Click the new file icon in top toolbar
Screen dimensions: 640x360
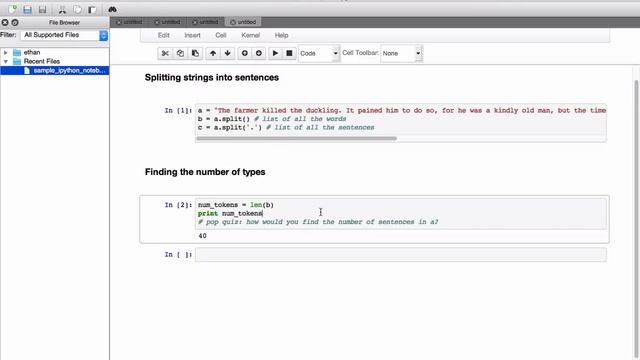click(12, 9)
